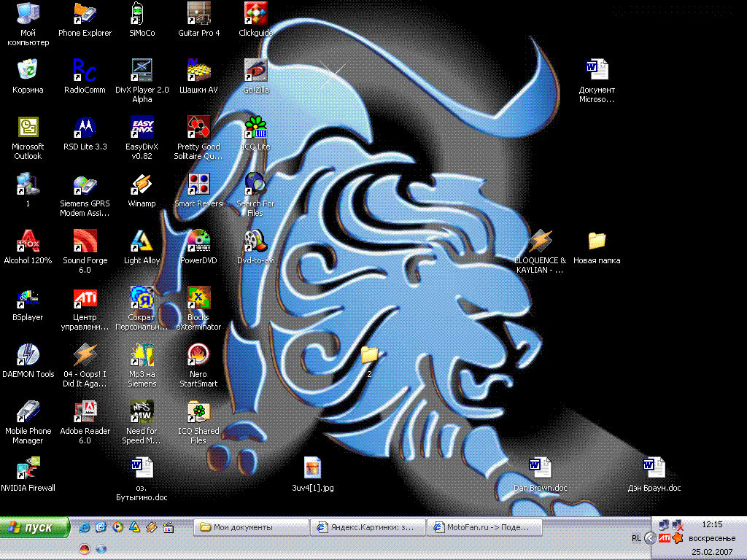This screenshot has height=560, width=747.
Task: Click the RL language indicator
Action: click(x=636, y=539)
